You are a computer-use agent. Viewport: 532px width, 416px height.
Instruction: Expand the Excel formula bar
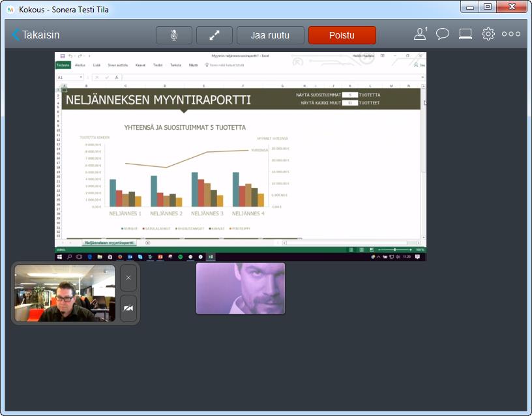422,78
